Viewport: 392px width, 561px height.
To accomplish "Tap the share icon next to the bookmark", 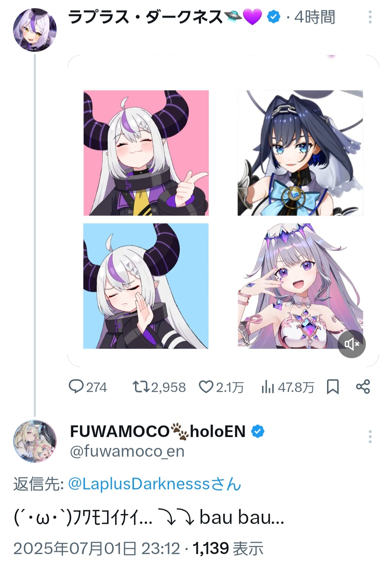I will [363, 387].
